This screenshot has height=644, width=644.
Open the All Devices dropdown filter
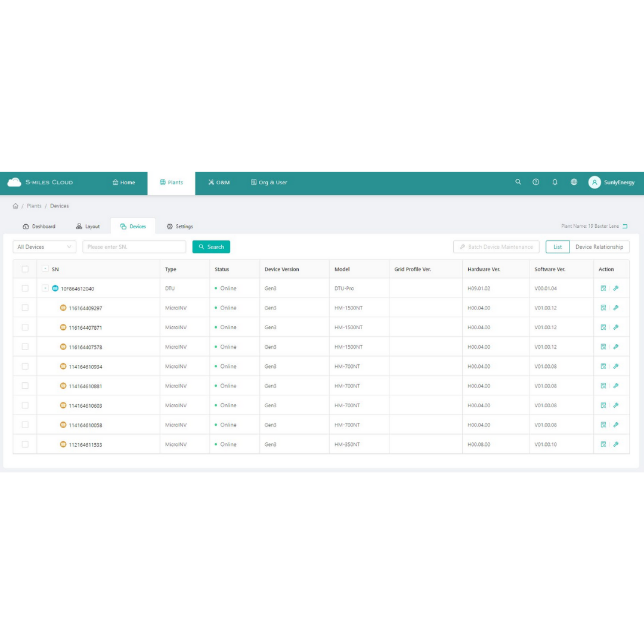tap(44, 246)
